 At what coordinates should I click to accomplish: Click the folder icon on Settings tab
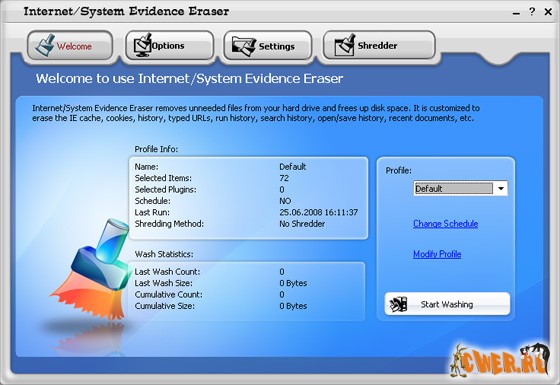[x=244, y=46]
